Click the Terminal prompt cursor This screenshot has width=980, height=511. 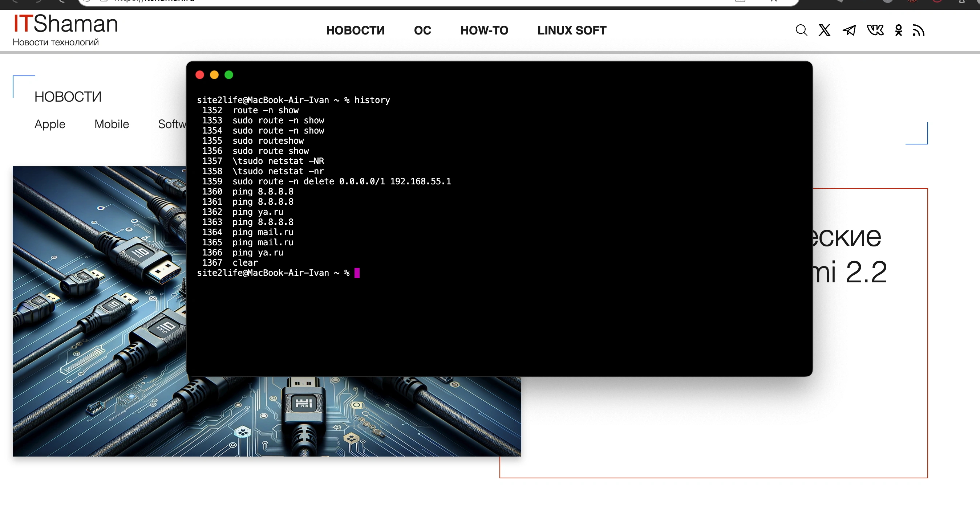[357, 273]
